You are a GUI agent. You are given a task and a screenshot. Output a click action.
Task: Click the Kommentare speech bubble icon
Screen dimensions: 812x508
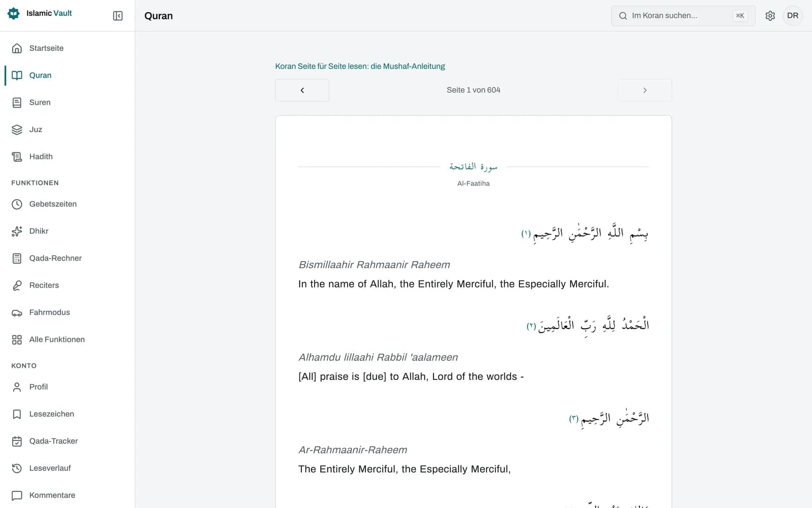(17, 495)
